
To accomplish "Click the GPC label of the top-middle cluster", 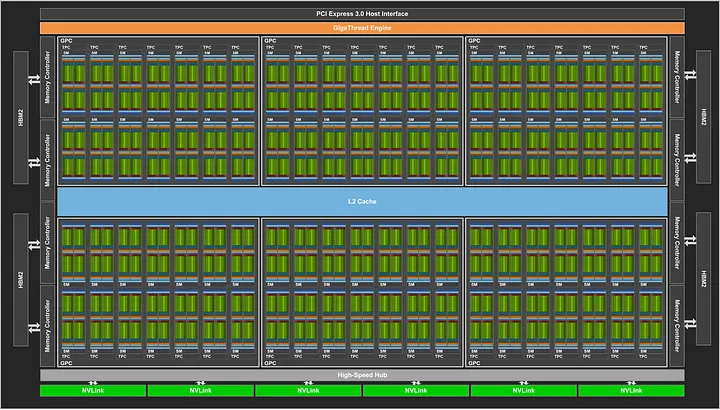I will coord(270,41).
